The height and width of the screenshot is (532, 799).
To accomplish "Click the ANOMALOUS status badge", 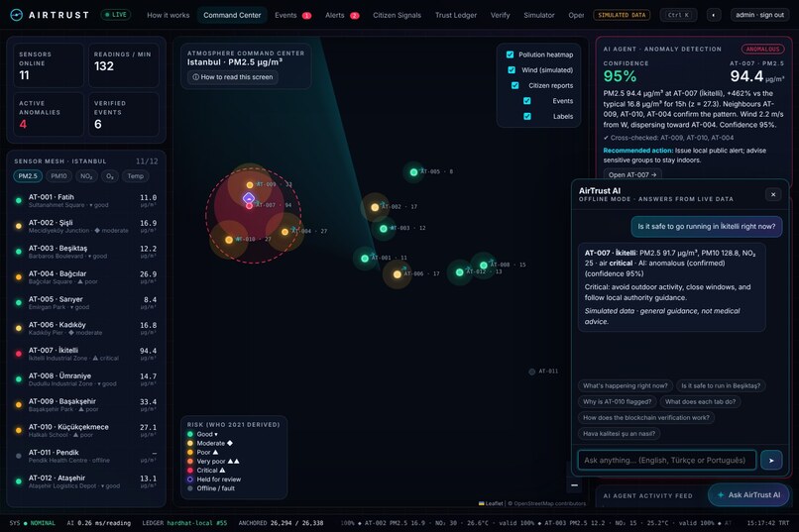I will point(762,50).
